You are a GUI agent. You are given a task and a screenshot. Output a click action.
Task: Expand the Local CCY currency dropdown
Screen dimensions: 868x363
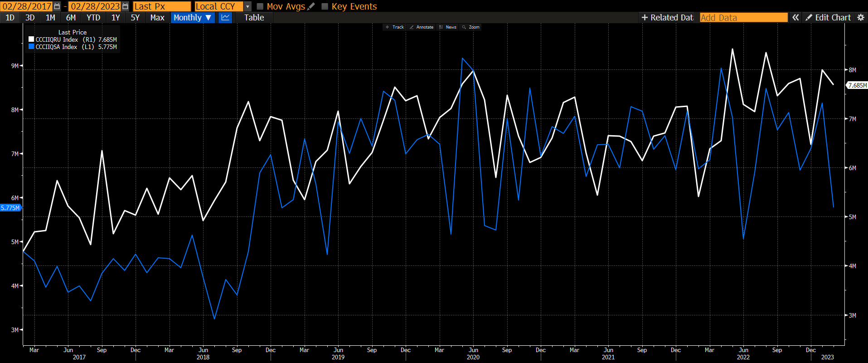point(247,6)
